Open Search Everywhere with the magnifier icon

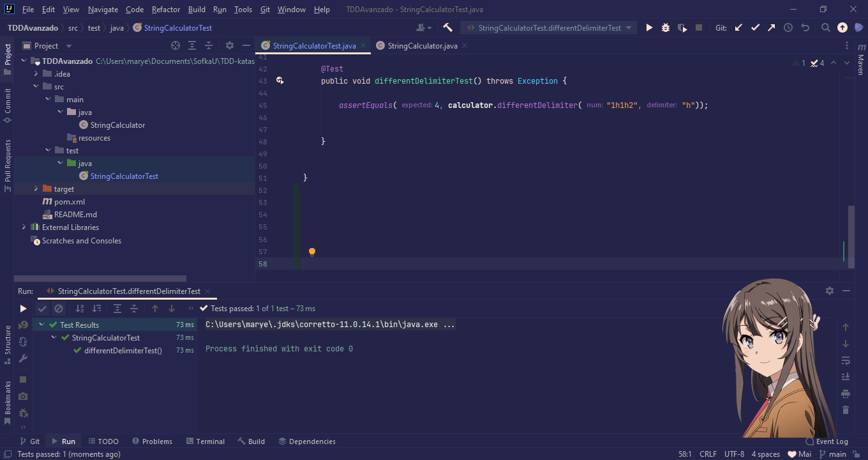click(825, 27)
